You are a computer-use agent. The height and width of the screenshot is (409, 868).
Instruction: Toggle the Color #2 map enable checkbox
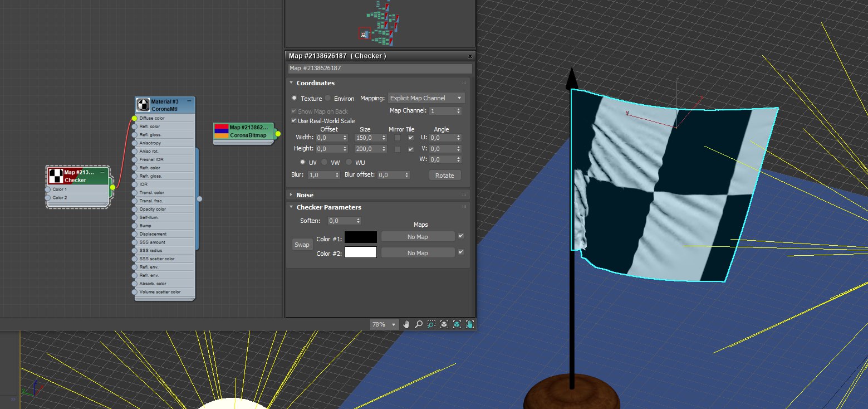tap(460, 252)
